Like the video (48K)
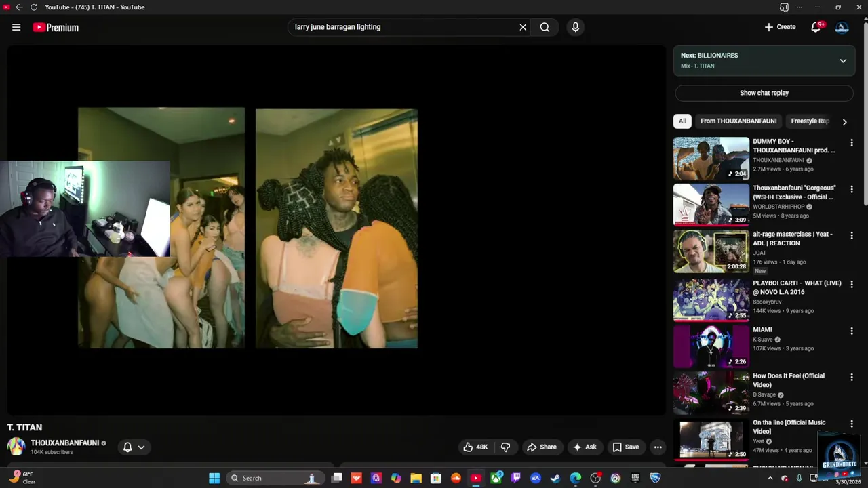Viewport: 868px width, 488px height. 475,447
